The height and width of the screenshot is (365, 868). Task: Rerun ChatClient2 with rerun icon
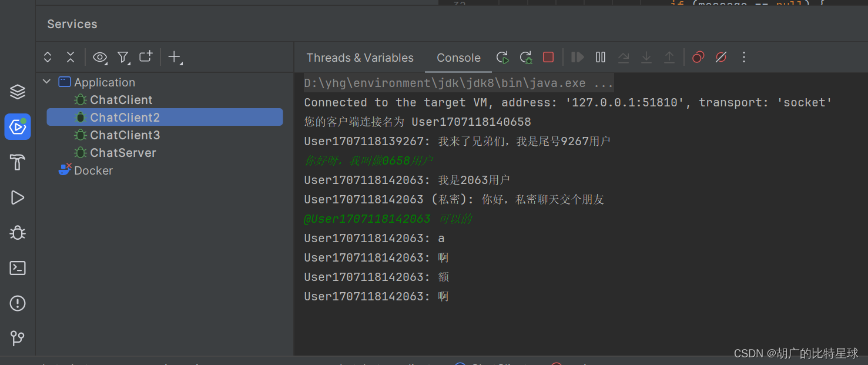(x=502, y=57)
